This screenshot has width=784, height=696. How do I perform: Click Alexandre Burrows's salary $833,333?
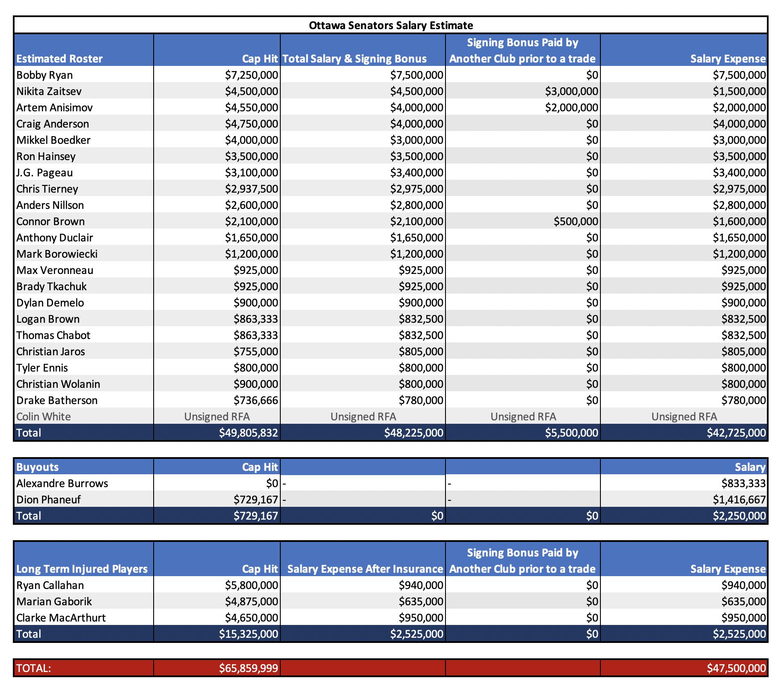click(684, 483)
